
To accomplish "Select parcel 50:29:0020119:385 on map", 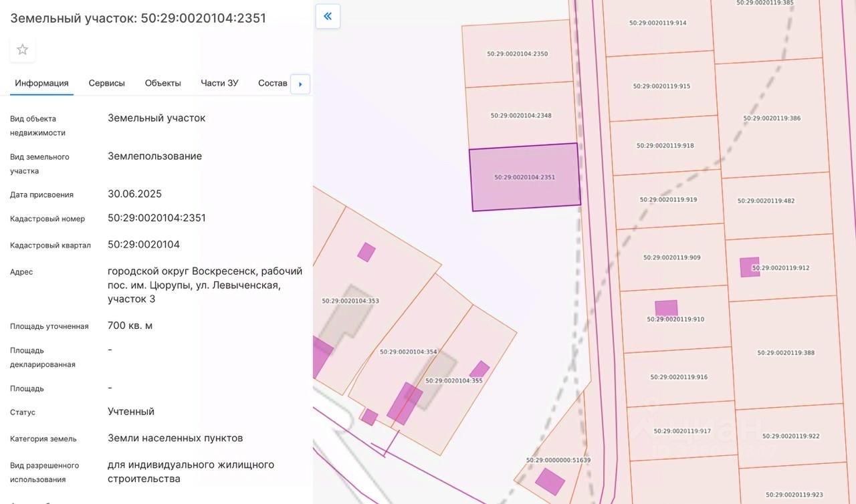I will click(x=765, y=3).
